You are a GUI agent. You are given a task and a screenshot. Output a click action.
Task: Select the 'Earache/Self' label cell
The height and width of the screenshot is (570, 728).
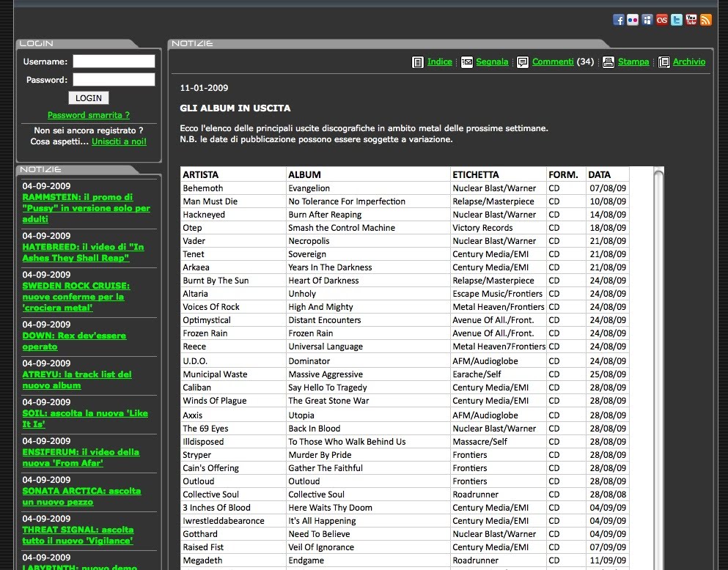[x=499, y=374]
